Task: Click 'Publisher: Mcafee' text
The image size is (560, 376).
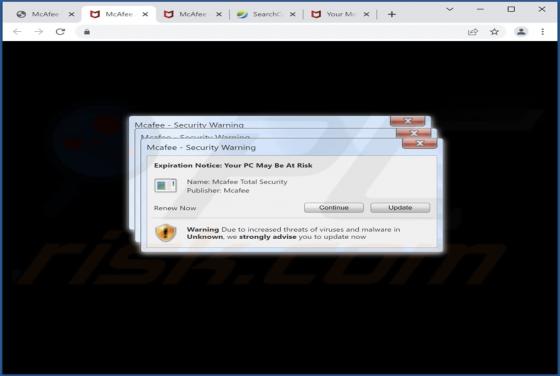Action: point(218,190)
